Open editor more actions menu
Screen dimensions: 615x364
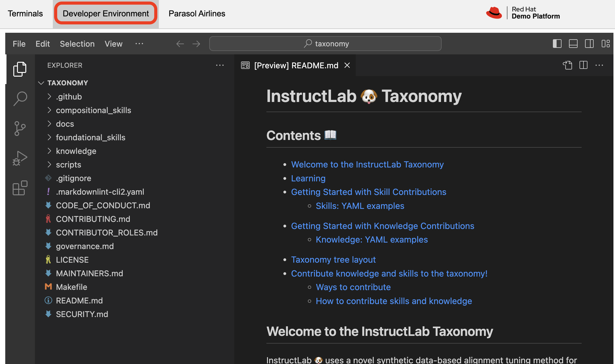599,65
